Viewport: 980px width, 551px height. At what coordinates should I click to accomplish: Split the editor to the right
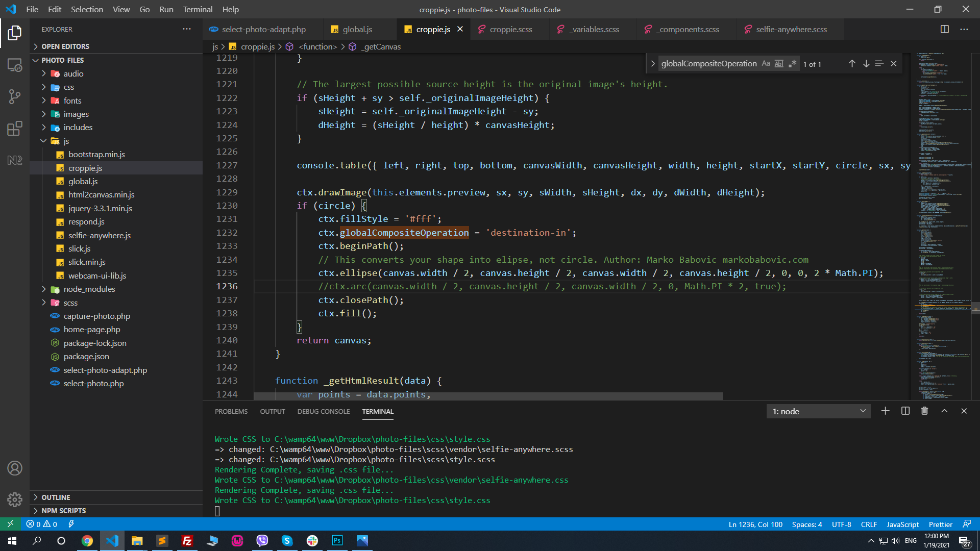point(944,29)
